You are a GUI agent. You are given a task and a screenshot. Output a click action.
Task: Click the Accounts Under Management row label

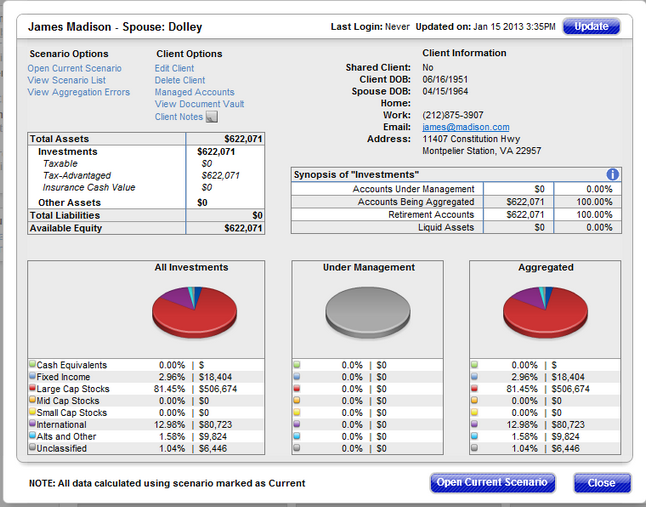[413, 189]
